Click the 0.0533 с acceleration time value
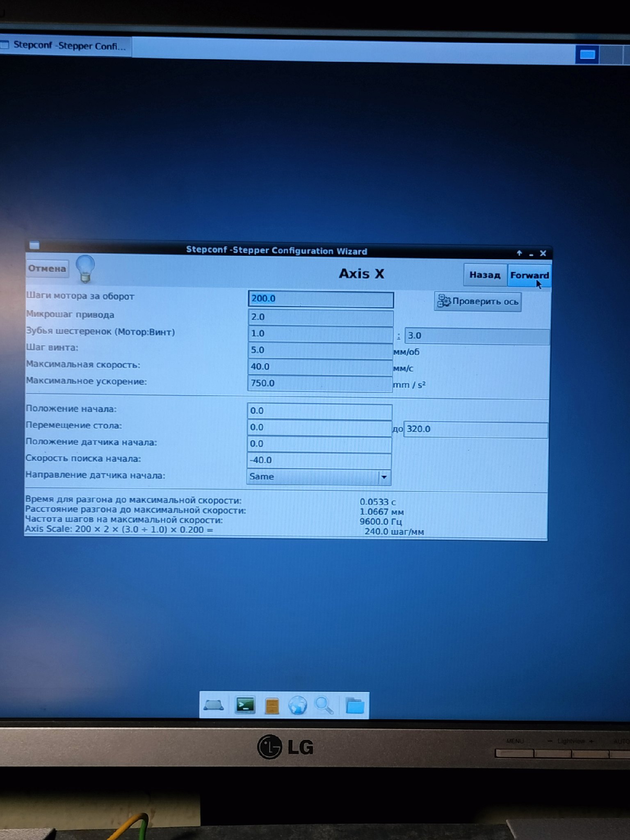The width and height of the screenshot is (630, 840). pyautogui.click(x=378, y=502)
